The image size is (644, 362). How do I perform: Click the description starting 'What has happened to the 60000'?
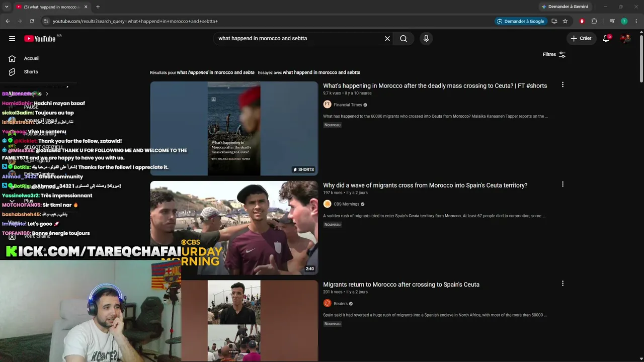[x=436, y=117]
